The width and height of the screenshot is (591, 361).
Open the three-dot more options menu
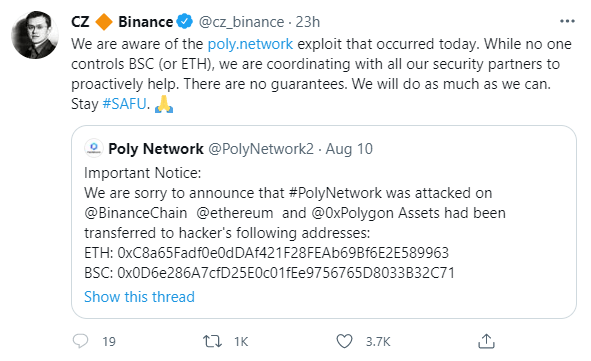(x=567, y=21)
